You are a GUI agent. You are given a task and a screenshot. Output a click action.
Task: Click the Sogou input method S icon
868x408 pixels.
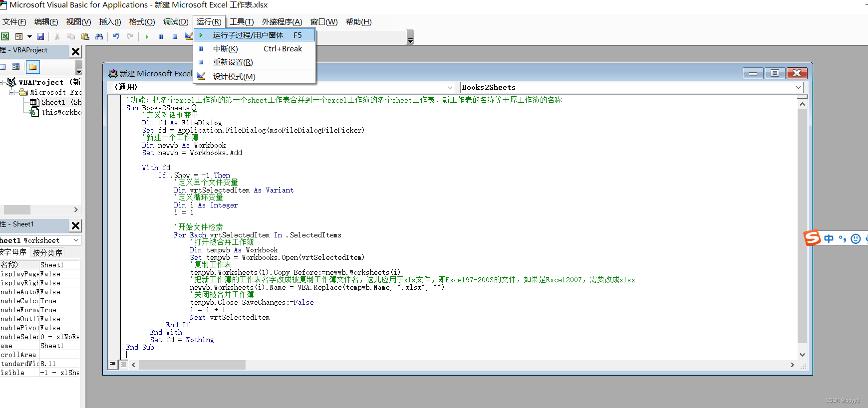812,238
